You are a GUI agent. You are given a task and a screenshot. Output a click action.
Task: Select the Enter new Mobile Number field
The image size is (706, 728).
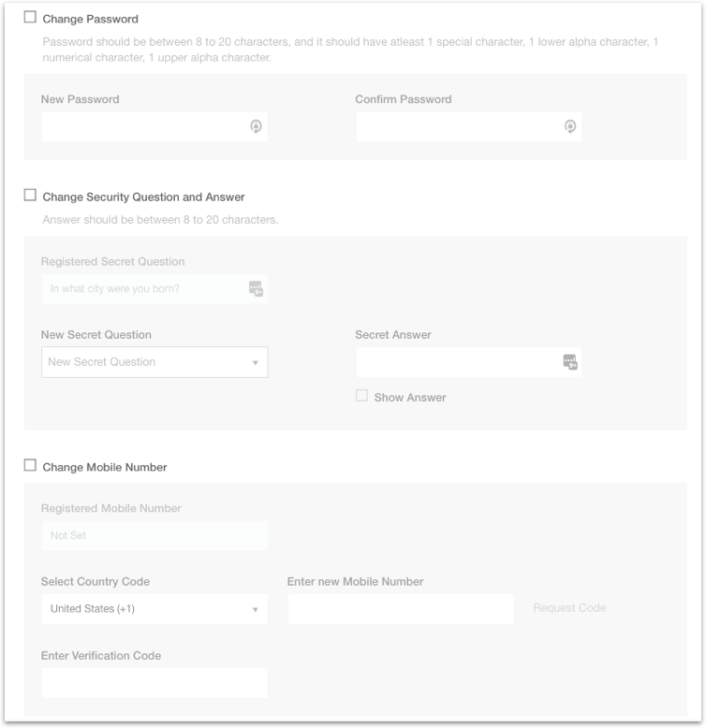coord(401,608)
